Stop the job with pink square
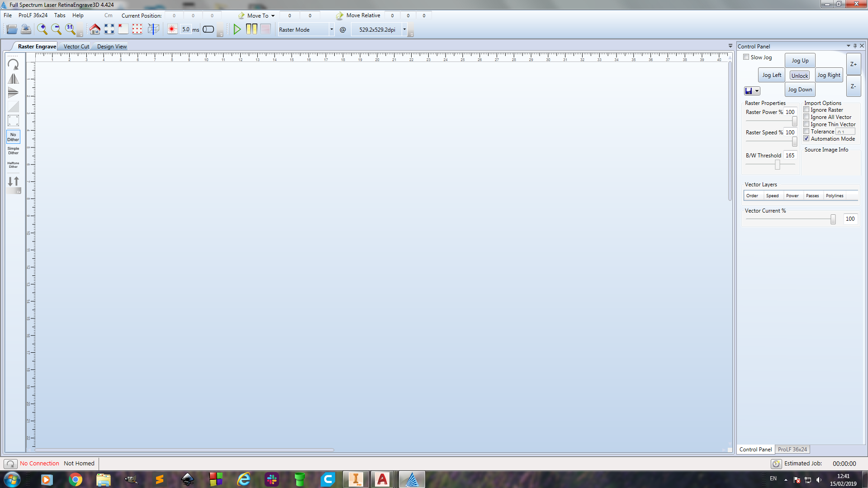868x488 pixels. [266, 29]
